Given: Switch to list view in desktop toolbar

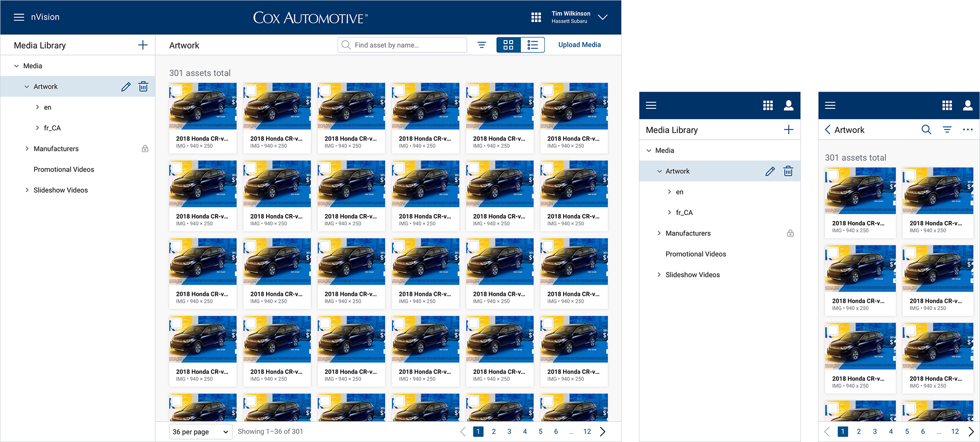Looking at the screenshot, I should 533,45.
